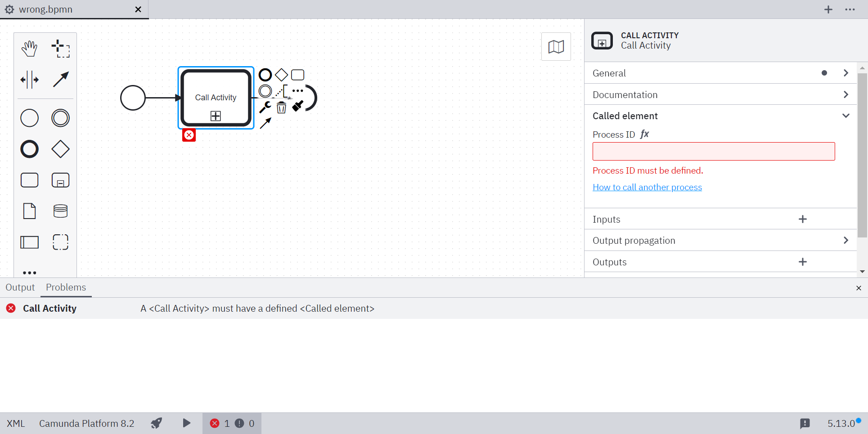Expand the Output propagation section
Image resolution: width=868 pixels, height=434 pixels.
pyautogui.click(x=720, y=241)
